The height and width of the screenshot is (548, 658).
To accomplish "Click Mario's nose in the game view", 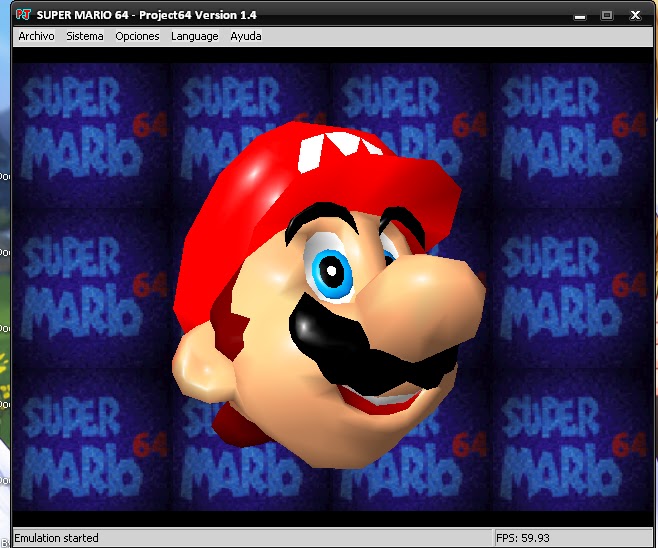I will point(422,306).
